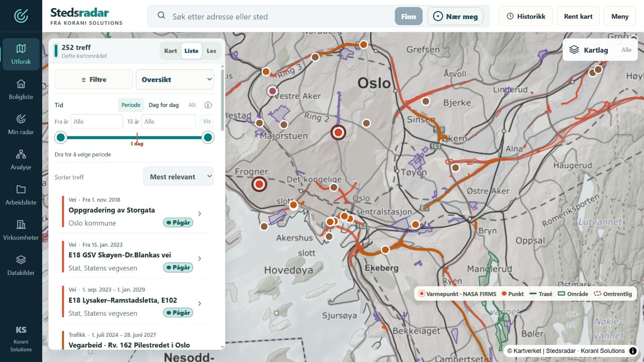Go to Min radar in sidebar
Screen dimensions: 644x362
pos(21,125)
